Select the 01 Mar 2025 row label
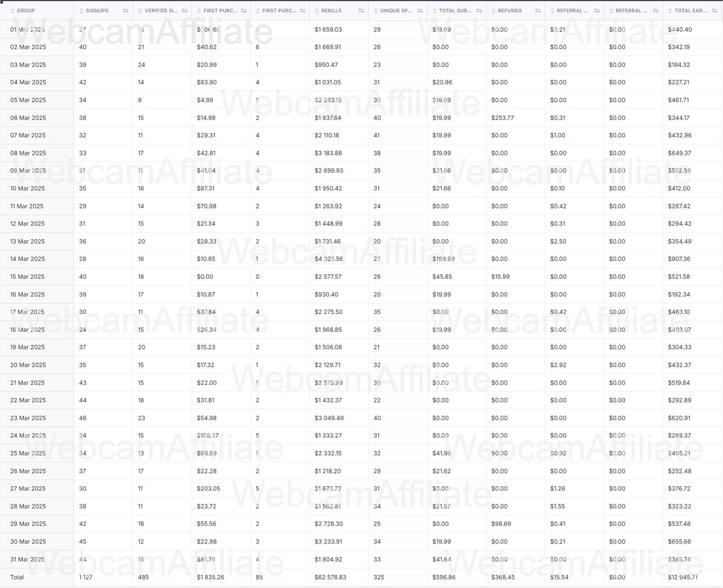 (27, 30)
